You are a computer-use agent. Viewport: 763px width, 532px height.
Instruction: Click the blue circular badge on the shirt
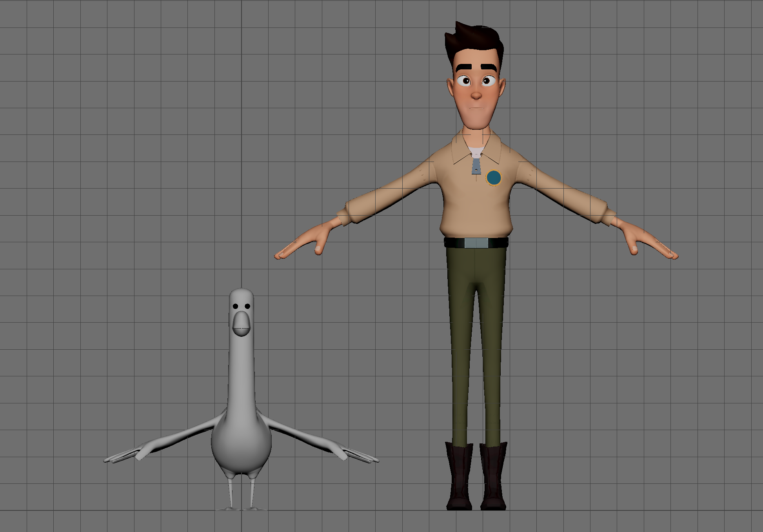pyautogui.click(x=494, y=178)
